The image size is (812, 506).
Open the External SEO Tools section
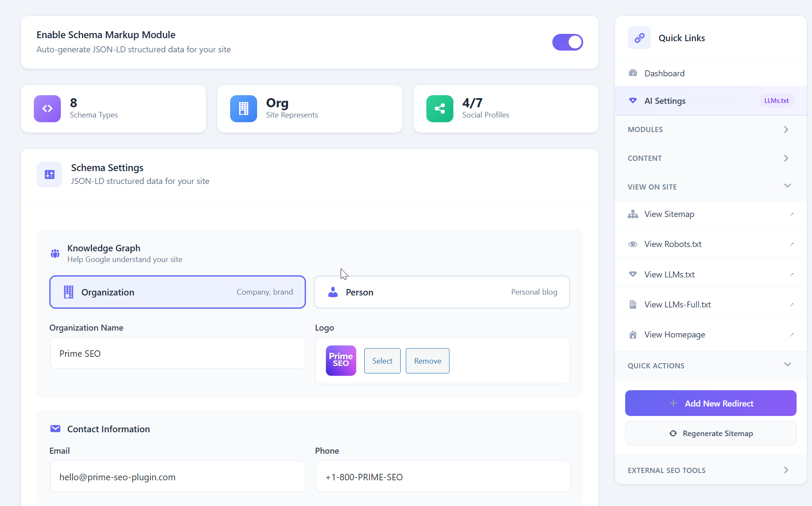pos(709,470)
